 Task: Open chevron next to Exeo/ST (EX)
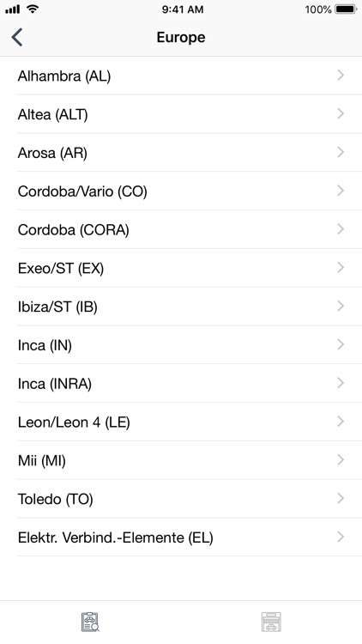pyautogui.click(x=341, y=268)
